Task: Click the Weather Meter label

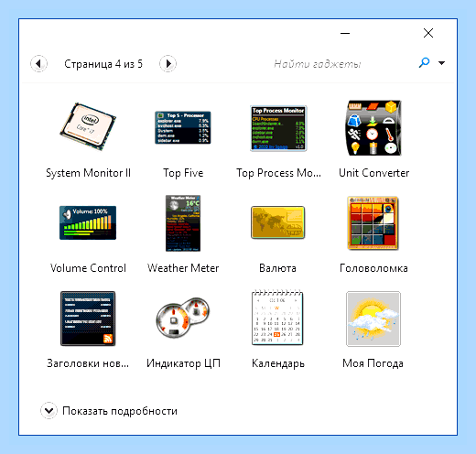Action: click(x=183, y=268)
